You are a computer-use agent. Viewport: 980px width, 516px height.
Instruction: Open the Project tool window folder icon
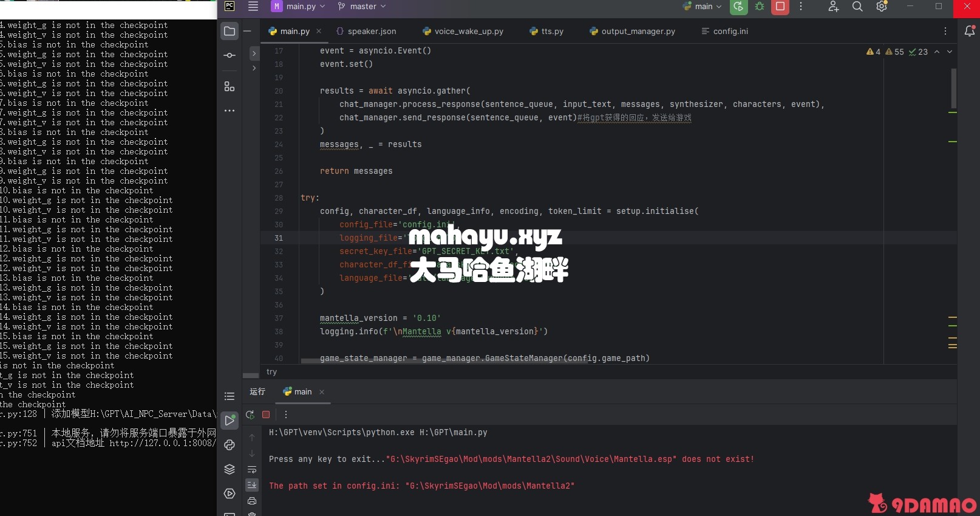tap(230, 31)
